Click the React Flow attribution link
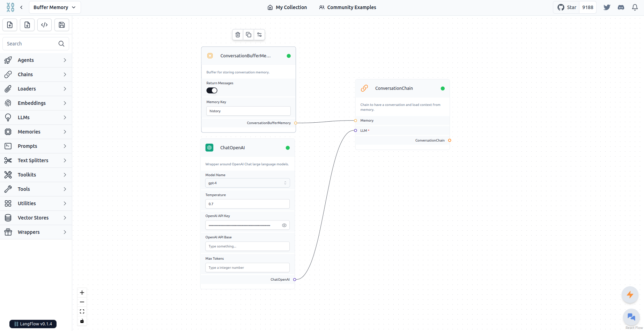 634,328
